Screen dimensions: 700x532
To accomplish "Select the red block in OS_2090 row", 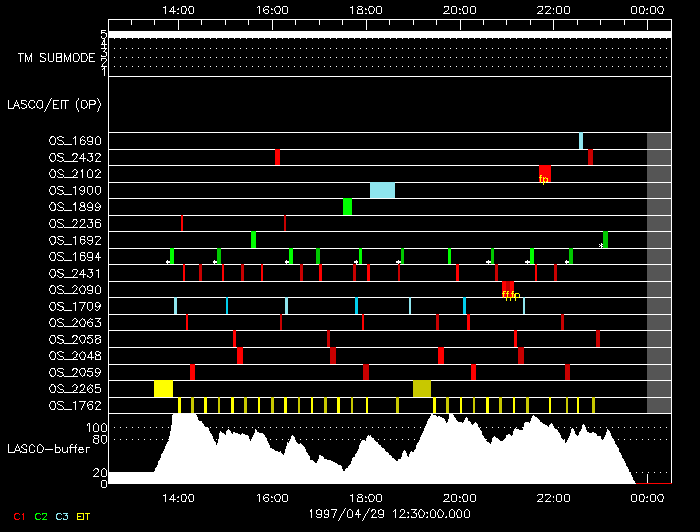I will (x=507, y=289).
